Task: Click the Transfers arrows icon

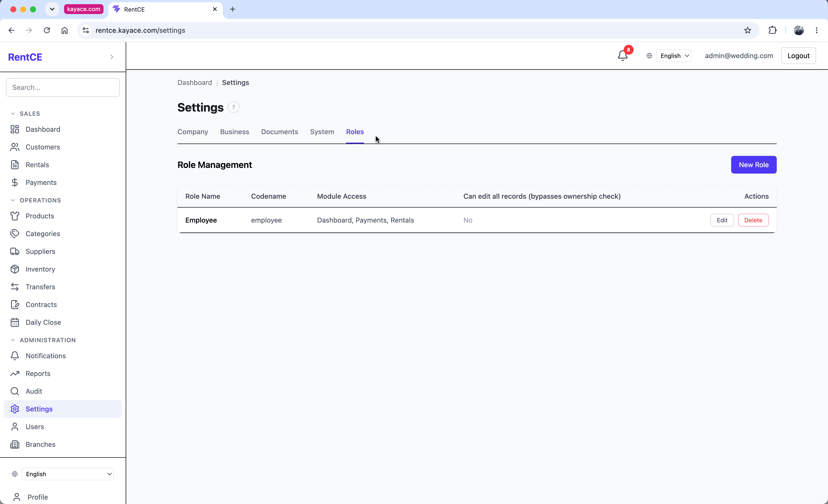Action: [15, 287]
